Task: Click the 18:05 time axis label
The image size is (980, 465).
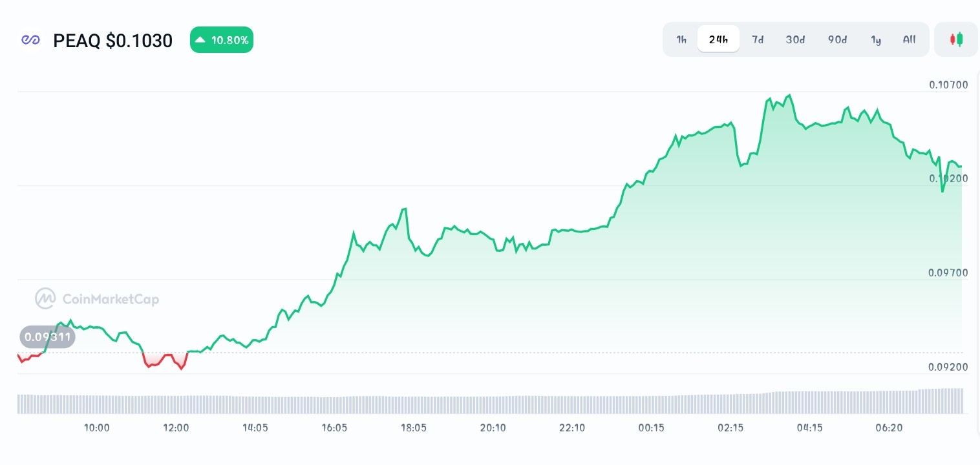Action: coord(414,428)
